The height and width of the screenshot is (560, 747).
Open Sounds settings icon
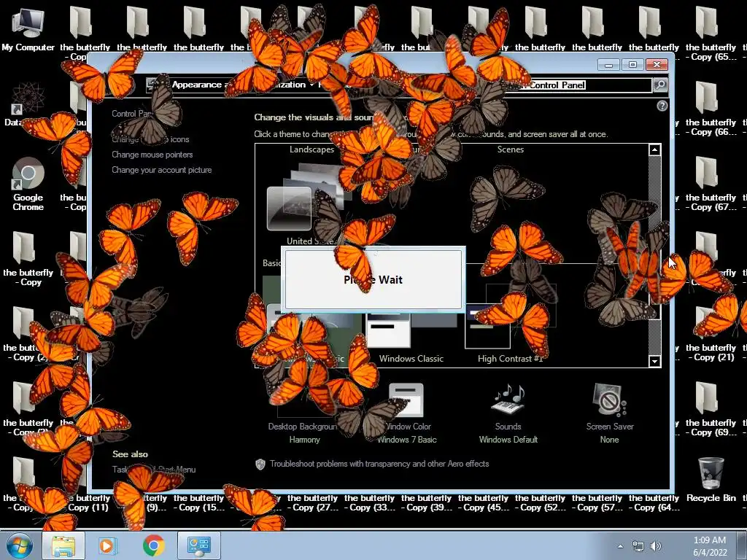[x=508, y=399]
